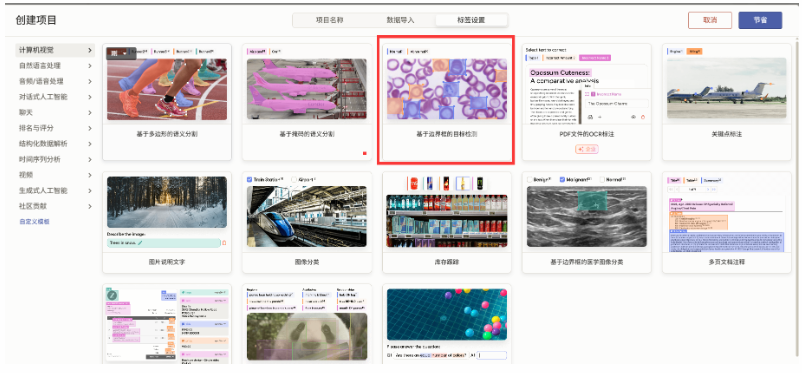This screenshot has width=802, height=373.
Task: Expand the 时间序列分析 category chevron
Action: [x=90, y=160]
